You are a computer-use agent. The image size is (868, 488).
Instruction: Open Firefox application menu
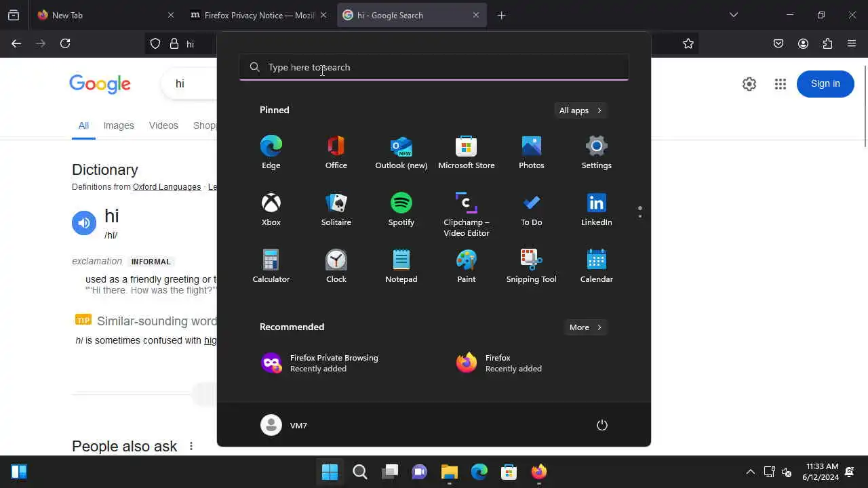tap(852, 43)
